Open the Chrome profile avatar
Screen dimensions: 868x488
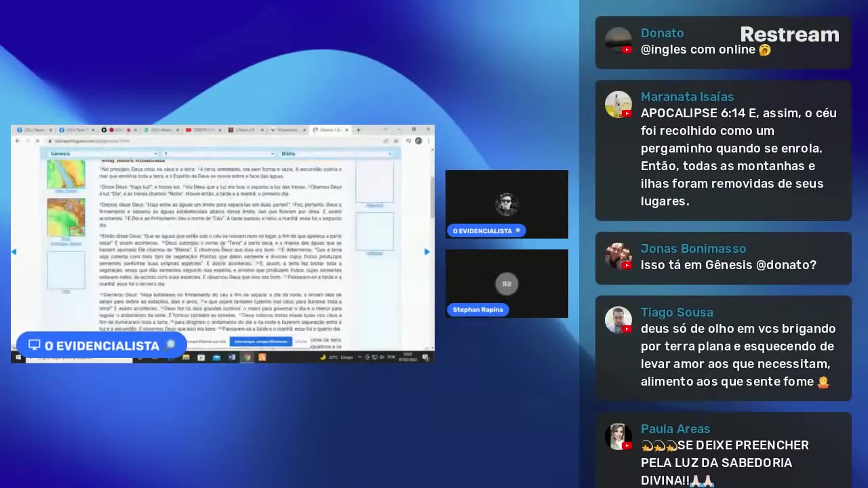418,141
